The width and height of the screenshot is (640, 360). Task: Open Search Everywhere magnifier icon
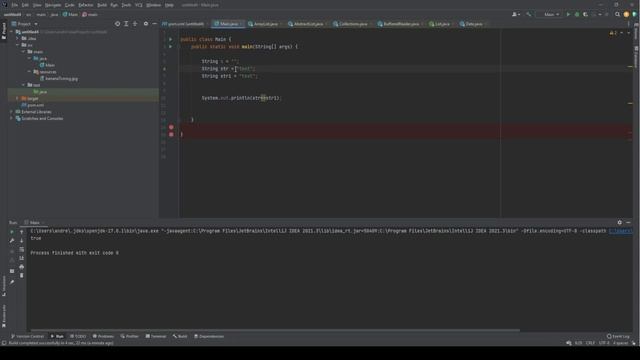pos(618,14)
